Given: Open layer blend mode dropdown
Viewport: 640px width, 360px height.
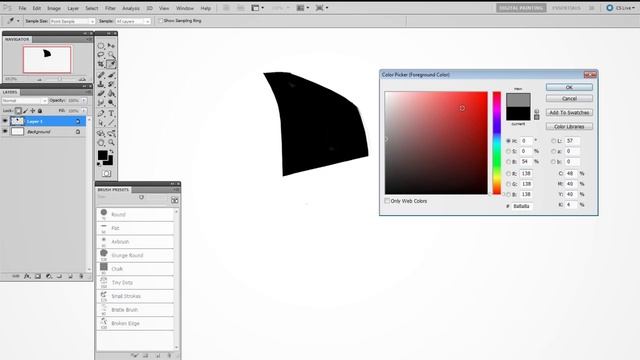Looking at the screenshot, I should 24,100.
